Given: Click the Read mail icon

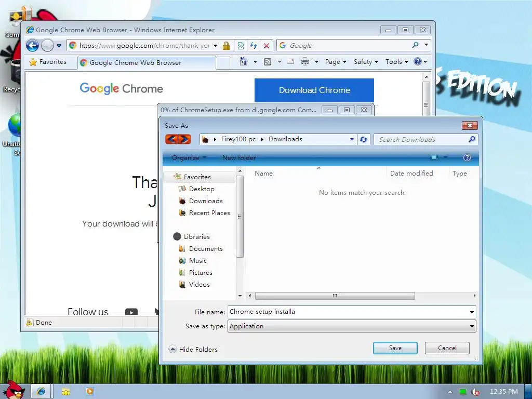Looking at the screenshot, I should click(290, 61).
